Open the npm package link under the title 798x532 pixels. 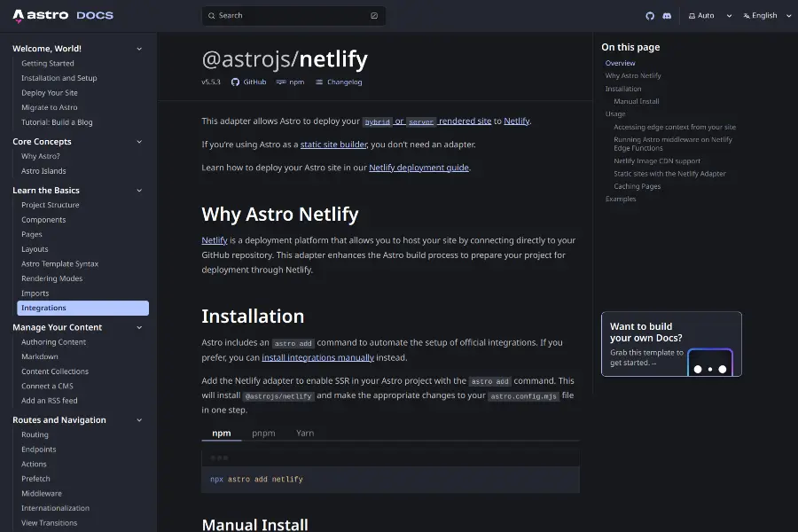(x=290, y=82)
